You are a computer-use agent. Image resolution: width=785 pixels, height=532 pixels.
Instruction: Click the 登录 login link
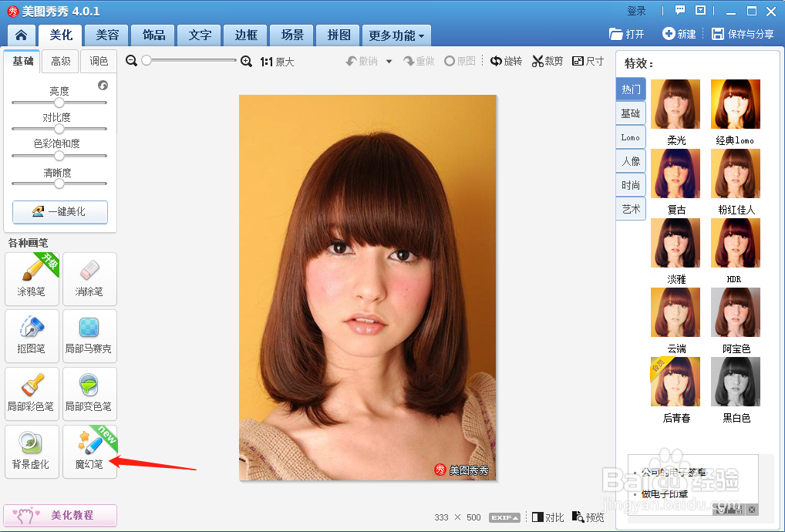coord(636,11)
